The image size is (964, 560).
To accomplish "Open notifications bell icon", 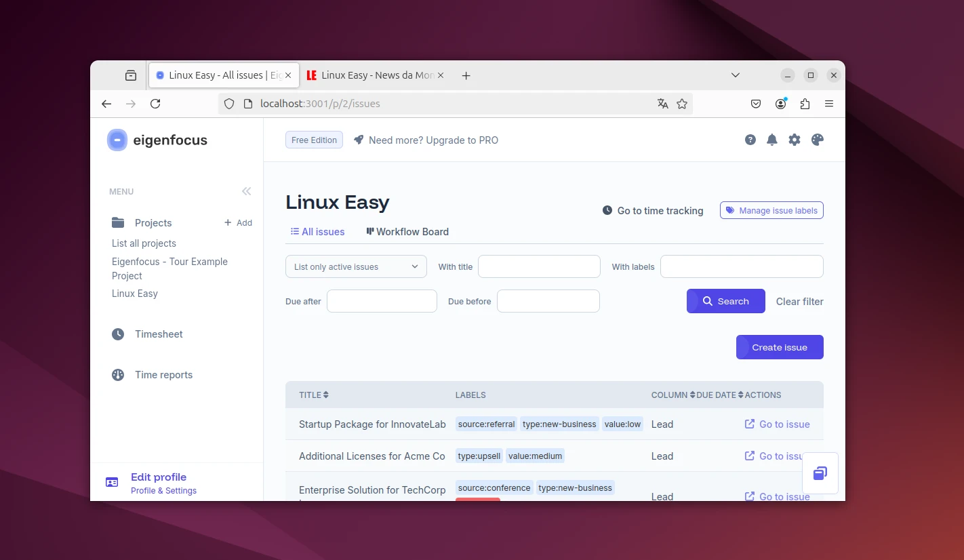I will click(x=771, y=140).
